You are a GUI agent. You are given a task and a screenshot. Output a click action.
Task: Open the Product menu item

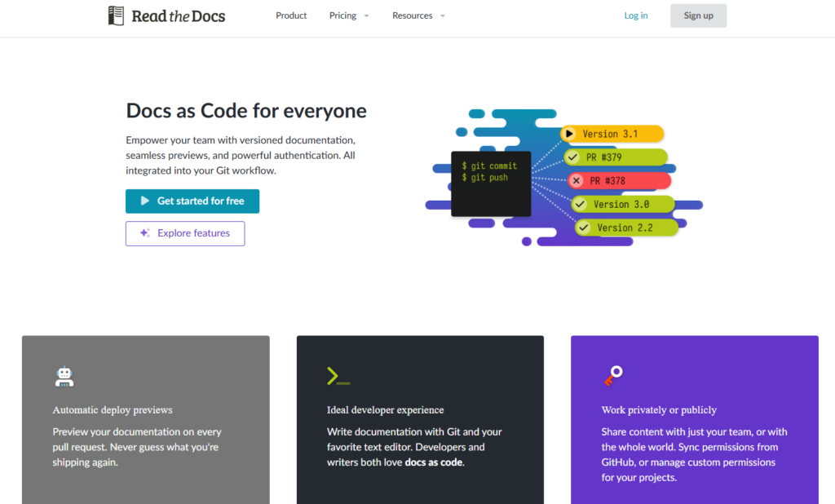tap(291, 15)
